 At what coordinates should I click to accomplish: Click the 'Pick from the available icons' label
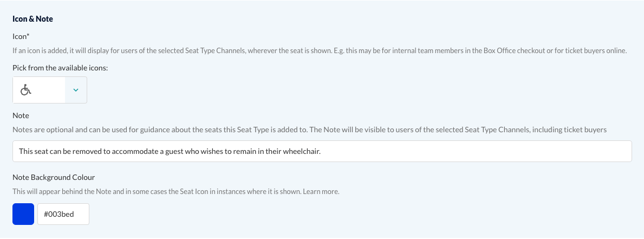60,68
